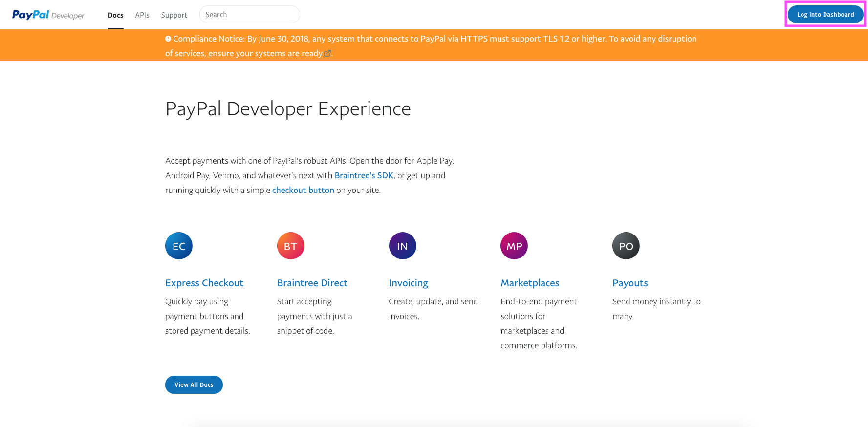Switch to the APIs tab
868x427 pixels.
142,15
